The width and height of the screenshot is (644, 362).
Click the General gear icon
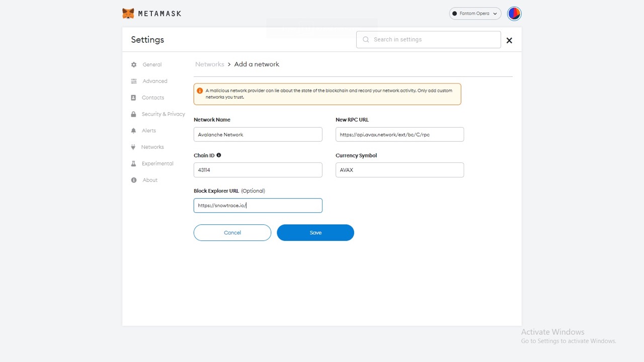pyautogui.click(x=134, y=65)
